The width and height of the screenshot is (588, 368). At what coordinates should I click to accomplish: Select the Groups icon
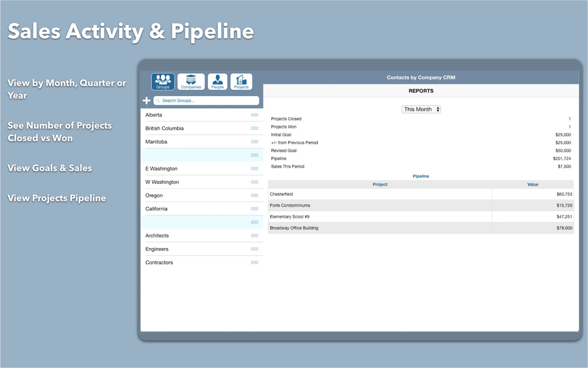click(163, 81)
